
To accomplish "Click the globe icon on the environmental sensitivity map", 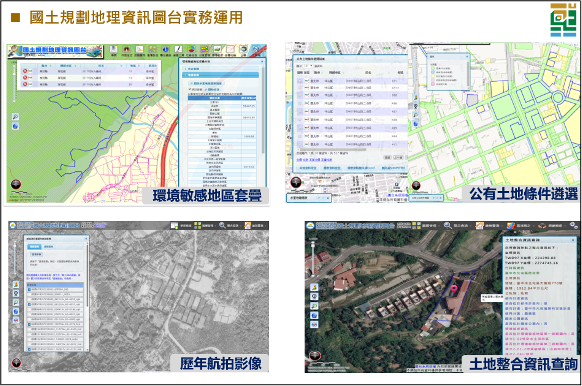I will [x=15, y=127].
